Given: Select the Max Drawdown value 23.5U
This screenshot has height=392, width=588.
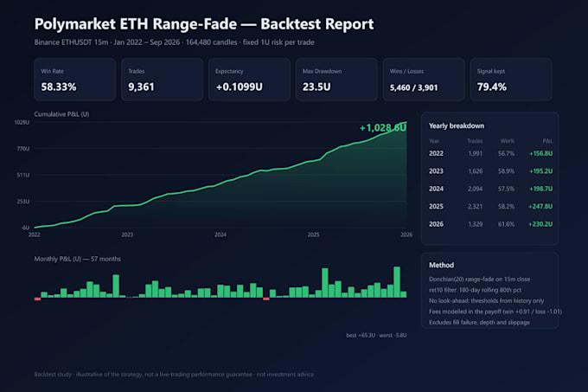Looking at the screenshot, I should coord(316,87).
